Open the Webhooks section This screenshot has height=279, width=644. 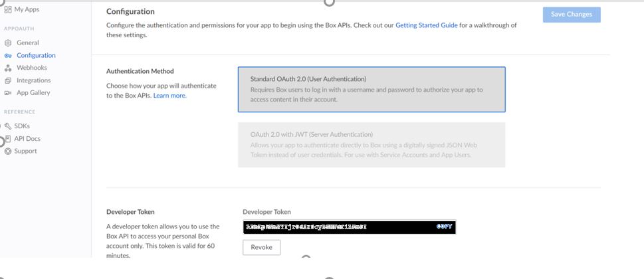coord(32,68)
